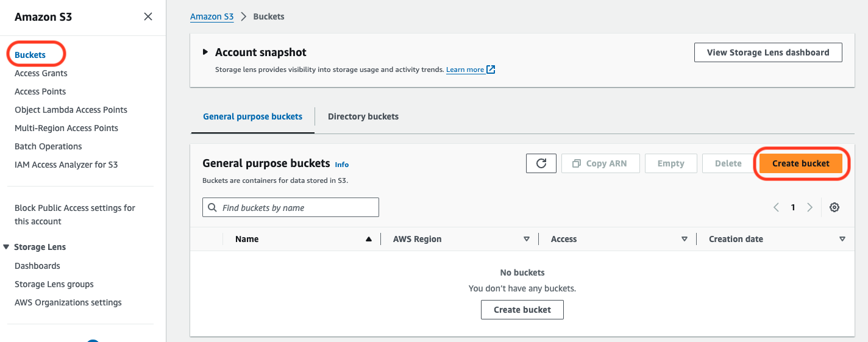Collapse the Storage Lens sidebar group
The image size is (868, 342).
pos(7,247)
